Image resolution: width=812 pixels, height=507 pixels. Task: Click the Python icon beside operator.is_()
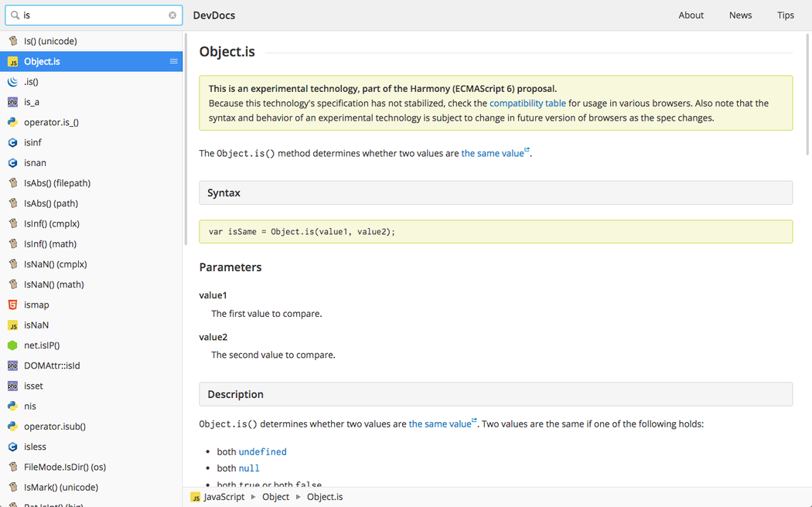[12, 122]
